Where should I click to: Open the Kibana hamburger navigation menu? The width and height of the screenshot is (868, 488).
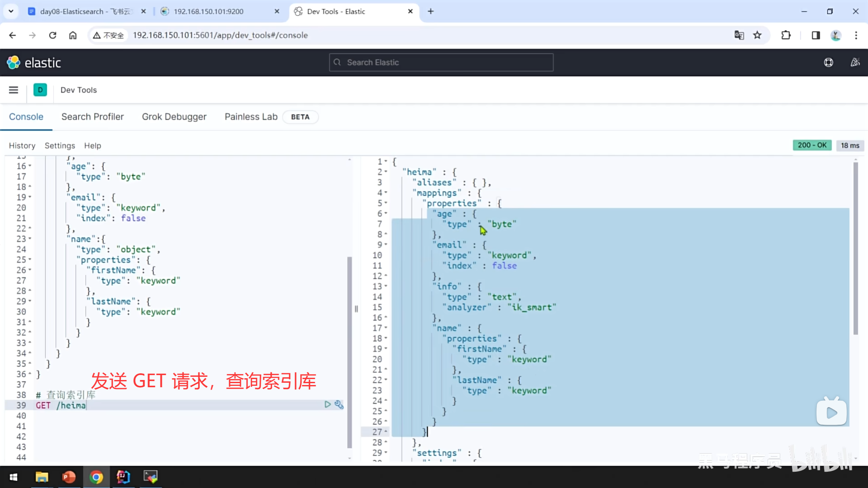[x=14, y=90]
